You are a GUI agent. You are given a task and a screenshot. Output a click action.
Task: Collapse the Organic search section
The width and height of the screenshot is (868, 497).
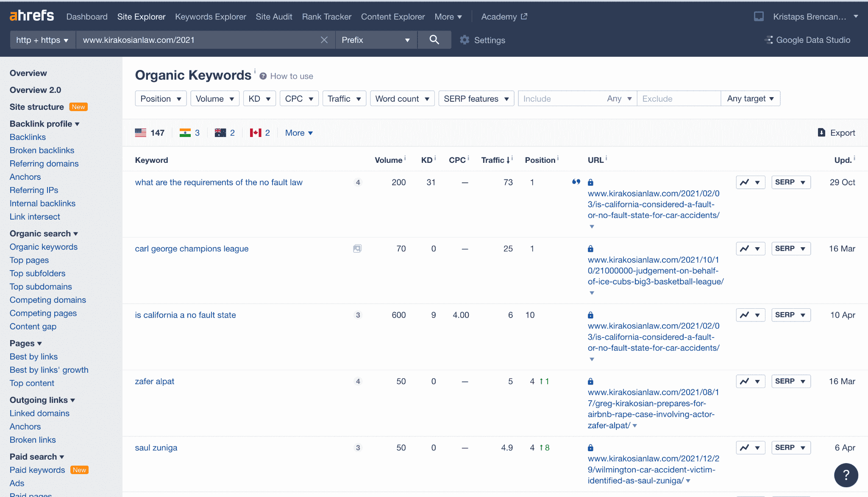click(x=44, y=234)
